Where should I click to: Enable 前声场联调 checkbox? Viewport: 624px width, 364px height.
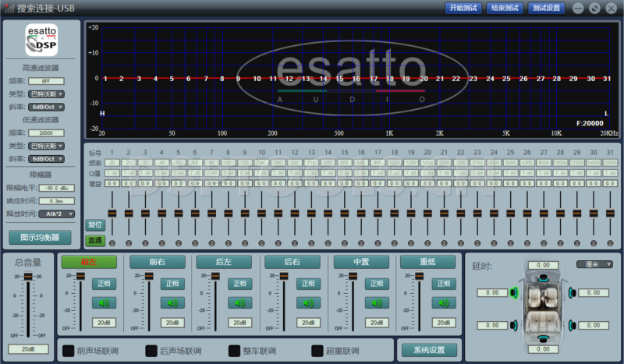click(x=69, y=351)
